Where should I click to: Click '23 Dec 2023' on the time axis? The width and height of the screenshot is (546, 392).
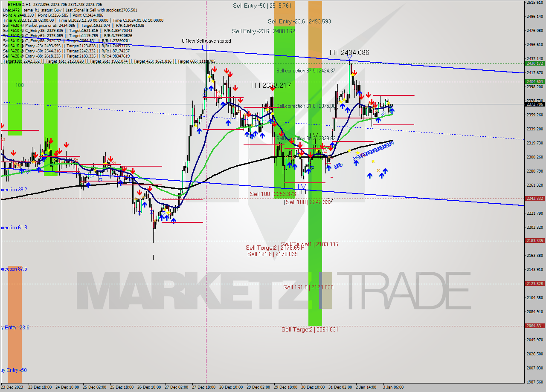(12, 387)
